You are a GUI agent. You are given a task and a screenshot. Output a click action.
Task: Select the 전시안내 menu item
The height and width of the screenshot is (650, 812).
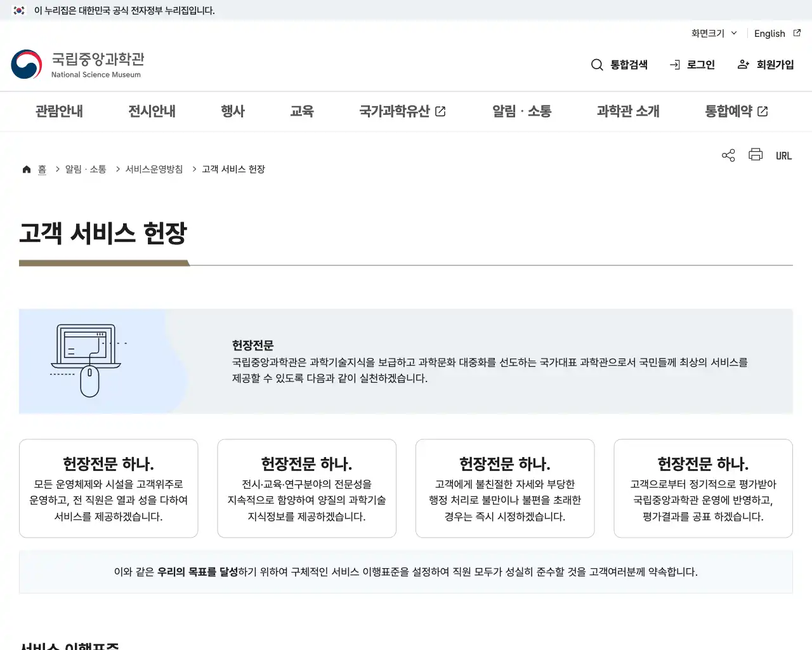click(151, 111)
